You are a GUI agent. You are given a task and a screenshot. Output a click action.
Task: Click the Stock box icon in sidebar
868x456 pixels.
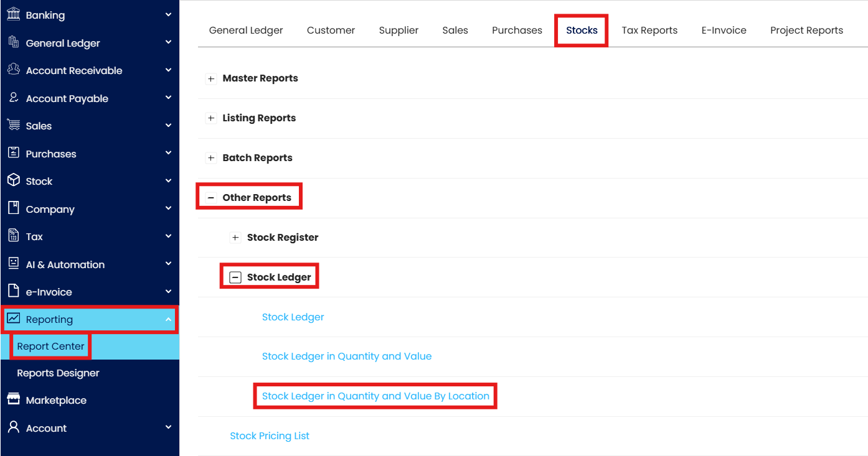[x=13, y=180]
